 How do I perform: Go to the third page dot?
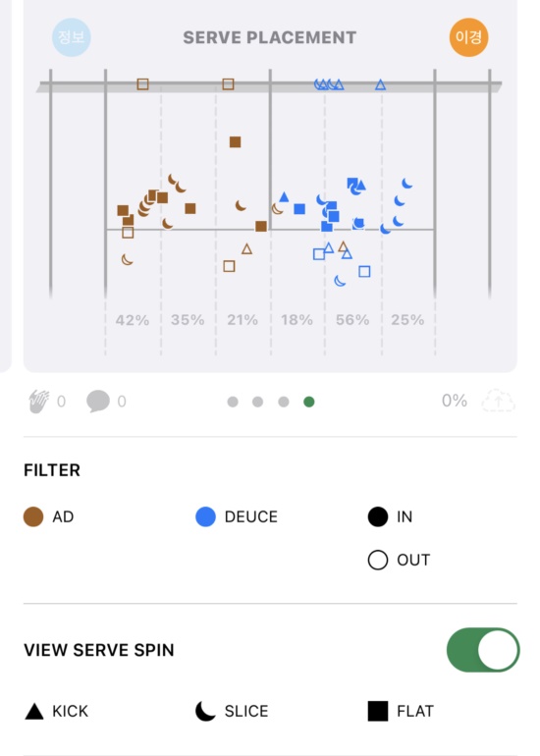(284, 402)
